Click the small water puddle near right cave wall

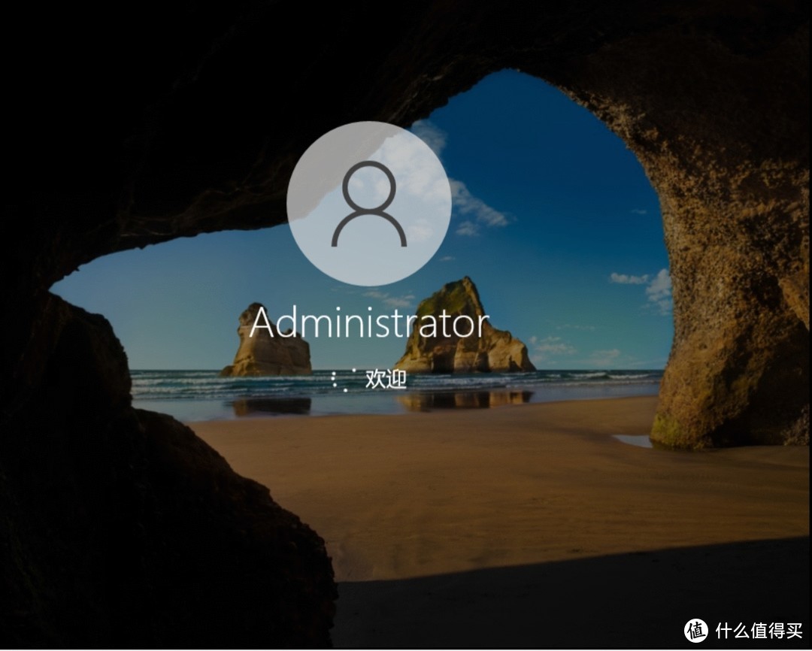point(632,441)
